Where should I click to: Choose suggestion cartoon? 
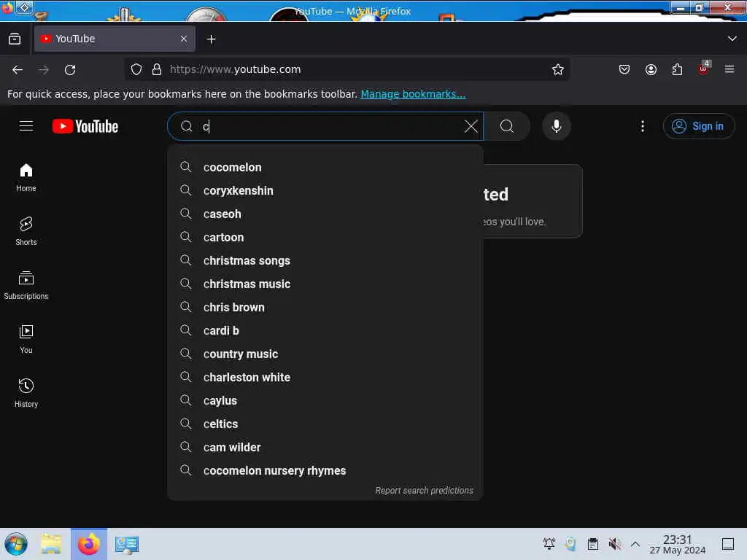pyautogui.click(x=325, y=237)
